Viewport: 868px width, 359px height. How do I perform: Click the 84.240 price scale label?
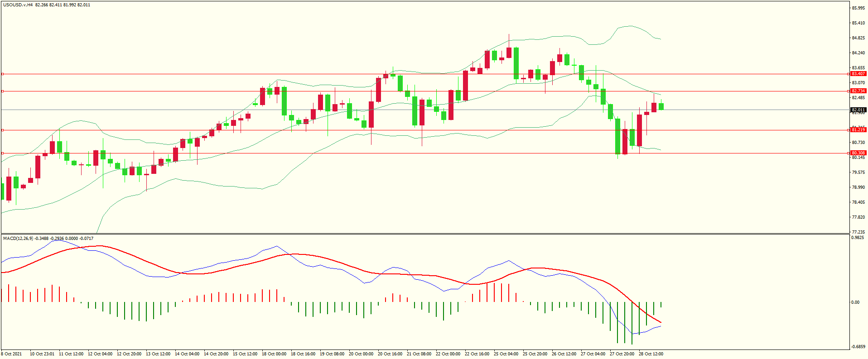pos(858,53)
